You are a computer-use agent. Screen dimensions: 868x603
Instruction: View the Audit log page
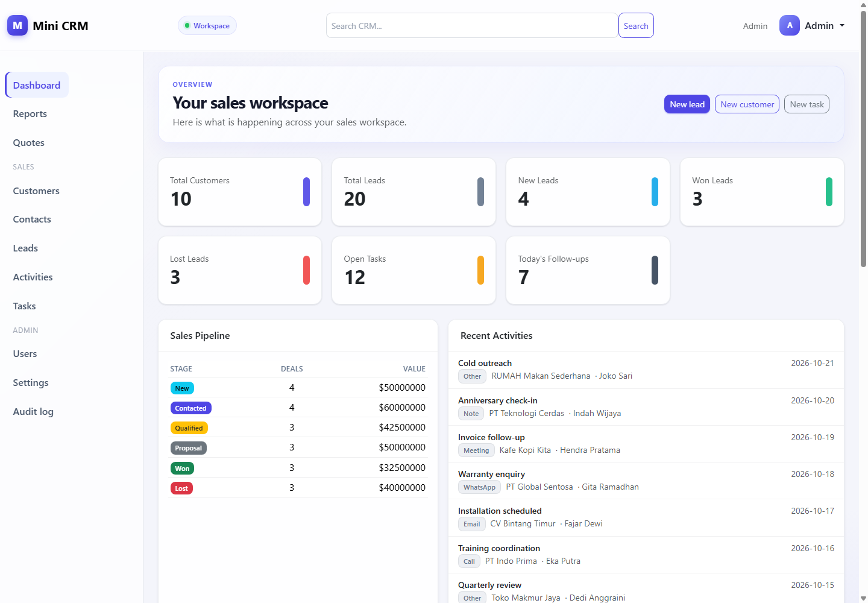pos(33,412)
